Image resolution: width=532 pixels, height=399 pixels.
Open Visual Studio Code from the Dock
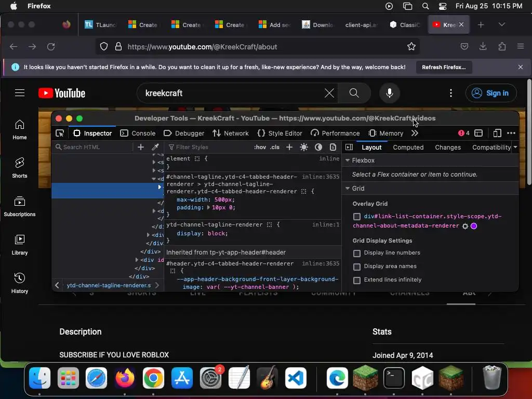coord(296,378)
